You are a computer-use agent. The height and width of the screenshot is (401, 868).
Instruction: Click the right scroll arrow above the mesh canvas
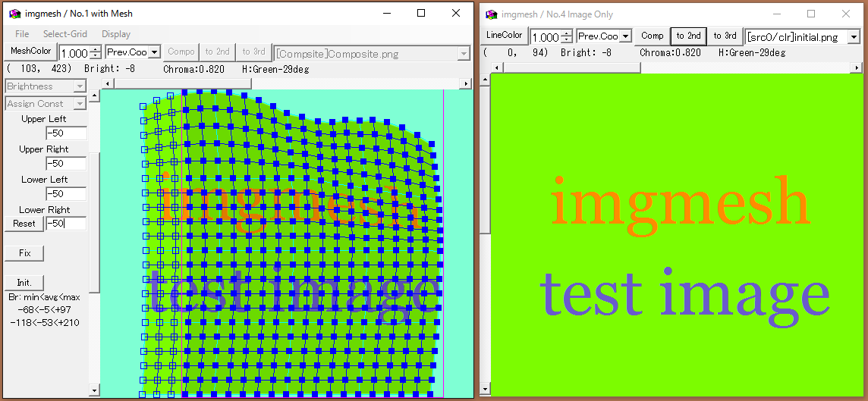tap(464, 83)
